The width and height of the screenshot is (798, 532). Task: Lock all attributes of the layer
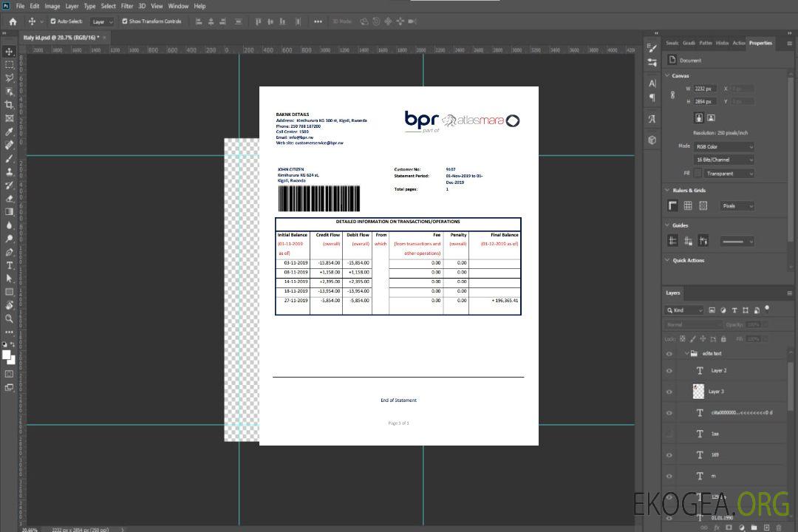[x=723, y=338]
